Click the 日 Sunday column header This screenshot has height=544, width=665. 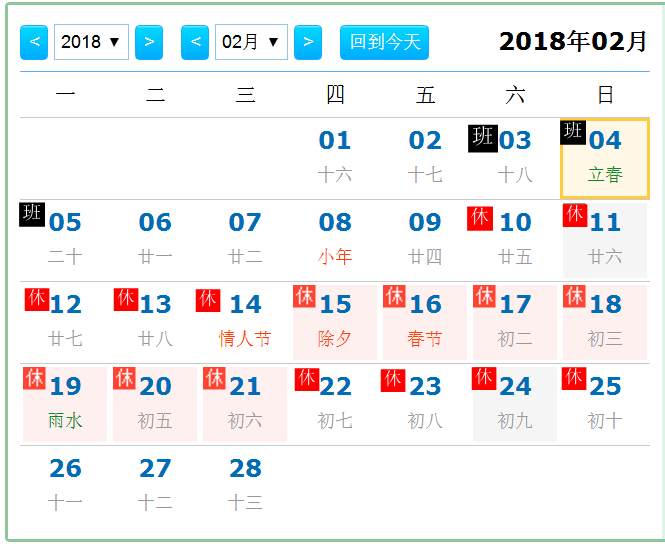[605, 95]
